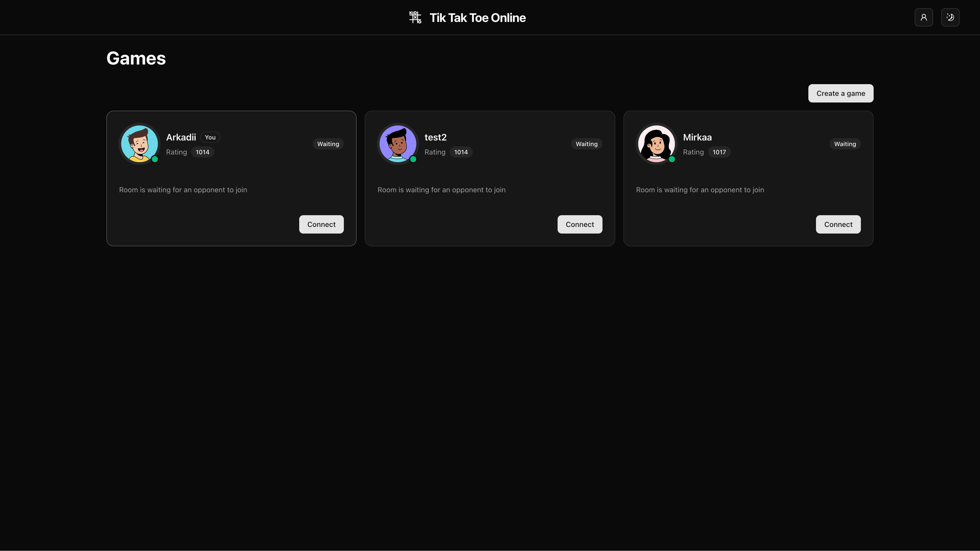This screenshot has height=551, width=980.
Task: Click the green online status dot on Mirkaa's avatar
Action: 672,160
